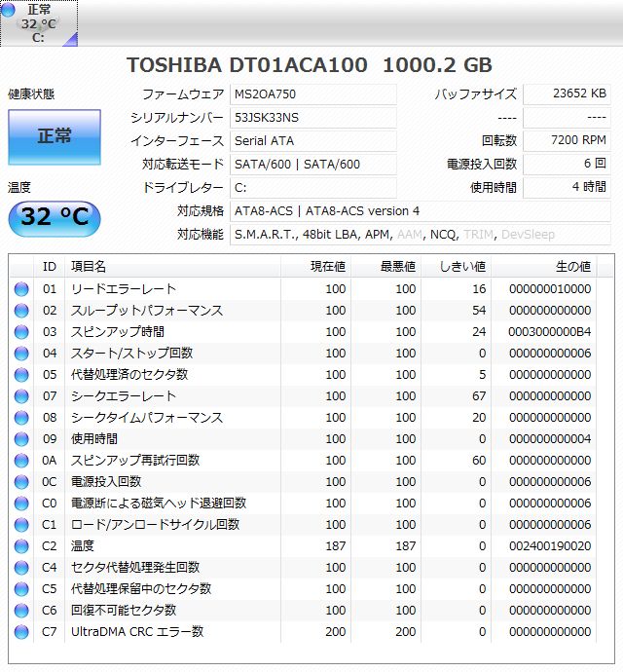Click threshold value 67 in シークエラーレート row
Screen dimensions: 623x672
[479, 396]
